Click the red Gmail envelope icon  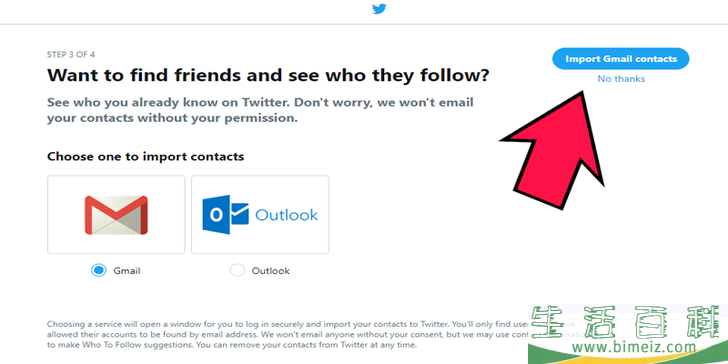coord(116,214)
